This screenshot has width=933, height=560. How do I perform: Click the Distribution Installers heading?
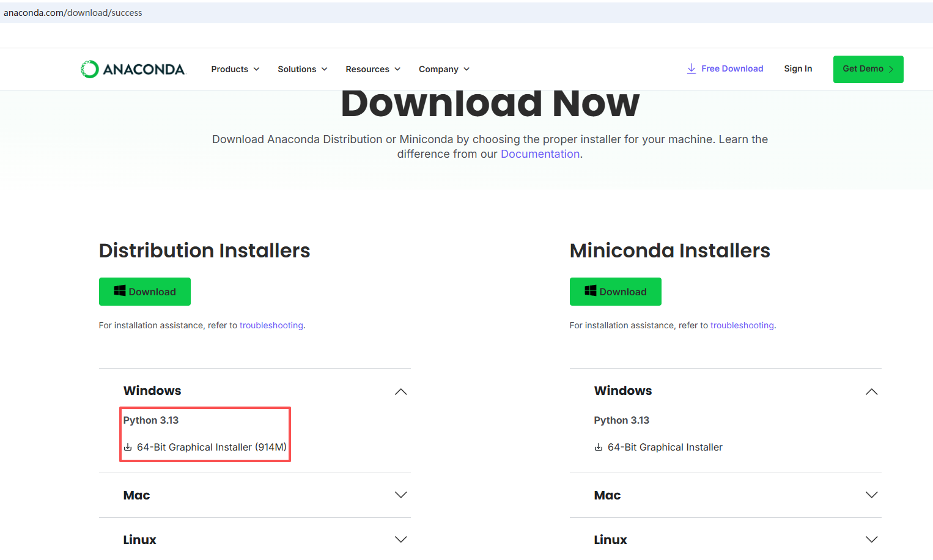click(x=205, y=251)
